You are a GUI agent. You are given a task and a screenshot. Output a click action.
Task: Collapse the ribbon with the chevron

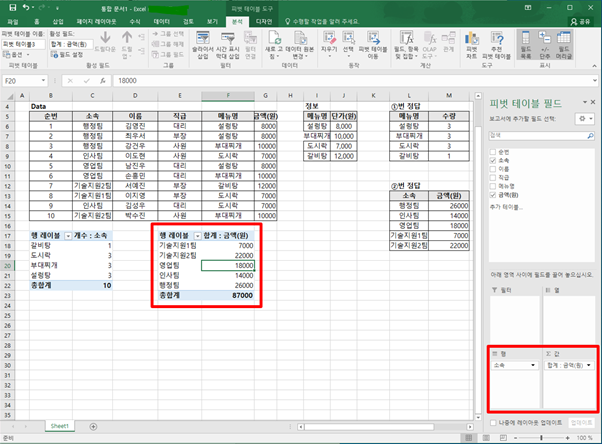point(595,66)
